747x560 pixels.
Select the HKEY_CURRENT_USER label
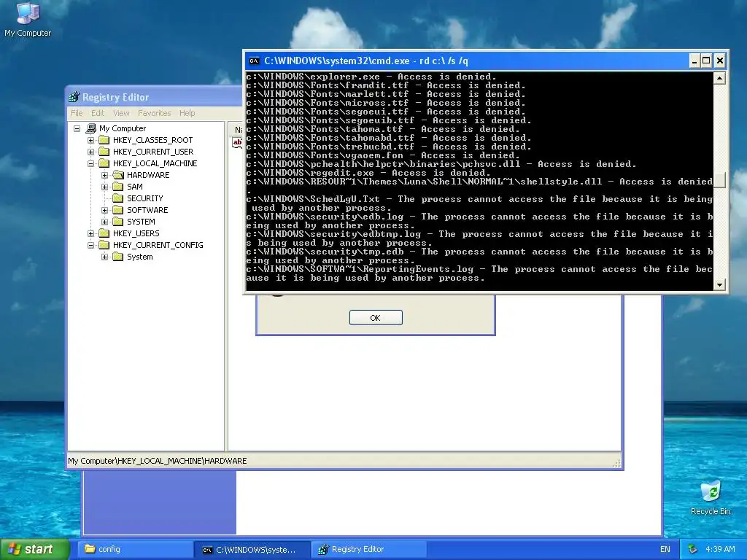(153, 152)
